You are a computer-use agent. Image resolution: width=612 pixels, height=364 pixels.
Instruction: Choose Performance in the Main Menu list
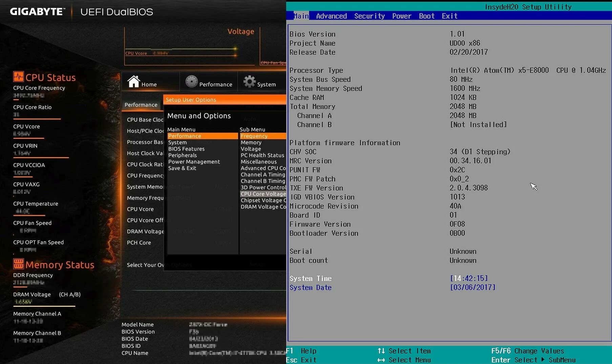(203, 136)
